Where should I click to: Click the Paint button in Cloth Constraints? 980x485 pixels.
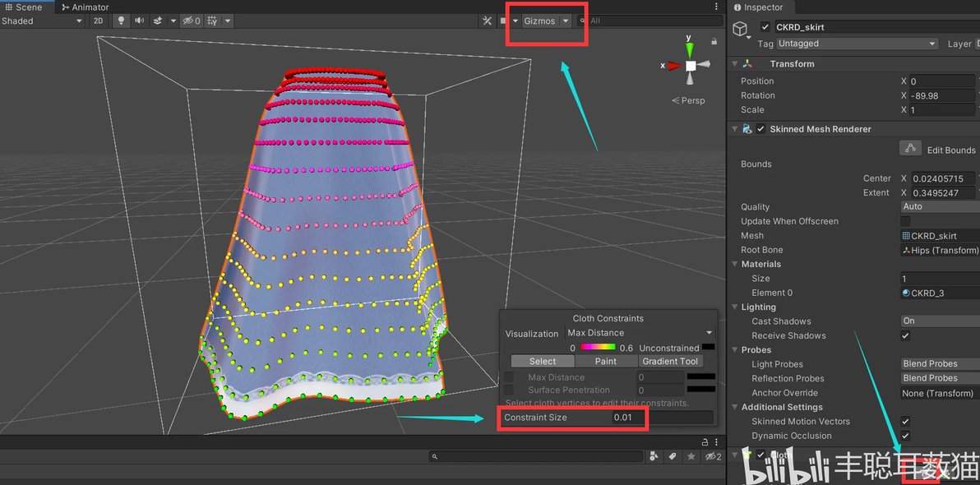click(606, 361)
